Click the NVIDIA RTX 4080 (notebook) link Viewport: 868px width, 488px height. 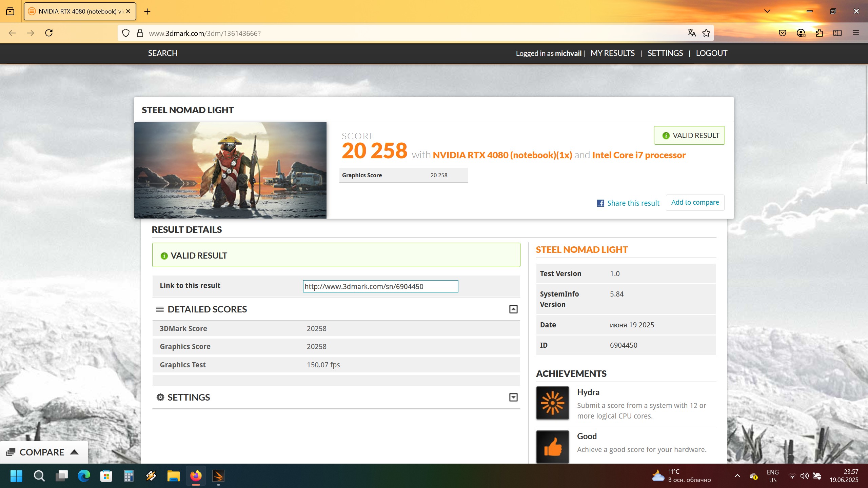[x=502, y=155]
